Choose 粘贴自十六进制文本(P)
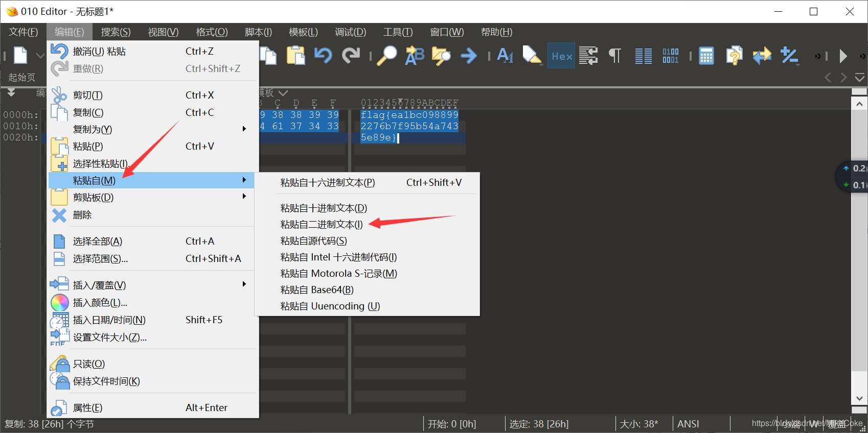The image size is (868, 433). point(367,182)
